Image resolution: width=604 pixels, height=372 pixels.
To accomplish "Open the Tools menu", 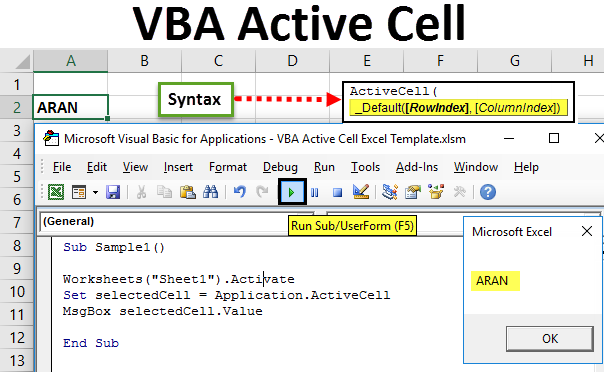I will [x=365, y=167].
